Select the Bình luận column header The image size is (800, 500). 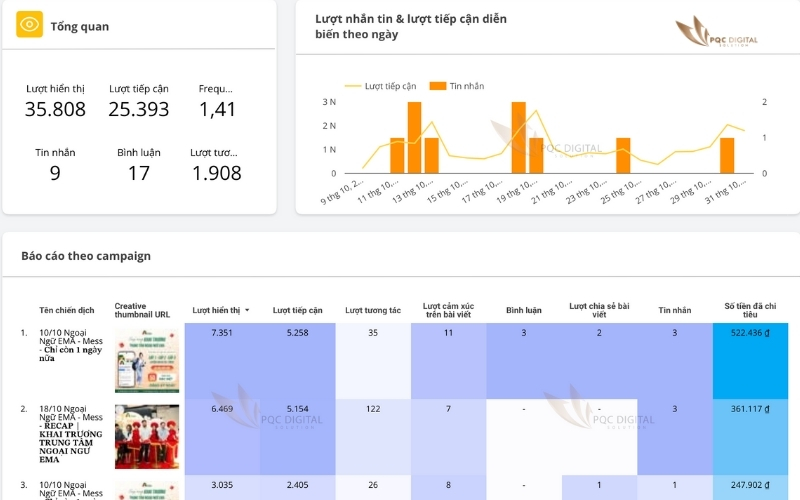coord(523,310)
